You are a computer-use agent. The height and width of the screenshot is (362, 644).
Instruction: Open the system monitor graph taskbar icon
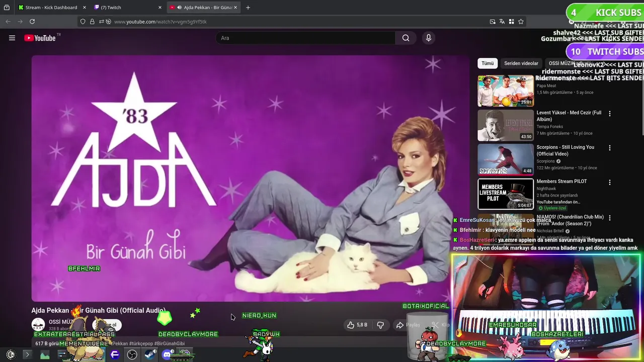pos(45,355)
